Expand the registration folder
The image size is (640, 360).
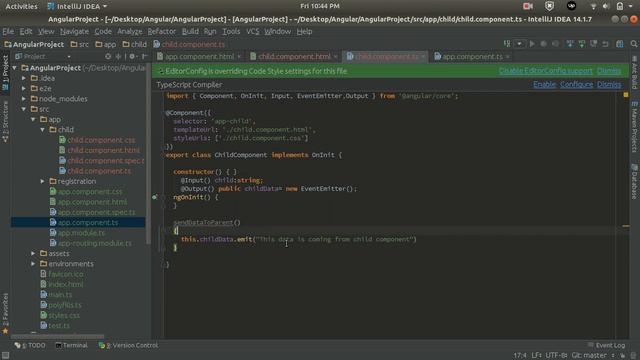click(42, 181)
